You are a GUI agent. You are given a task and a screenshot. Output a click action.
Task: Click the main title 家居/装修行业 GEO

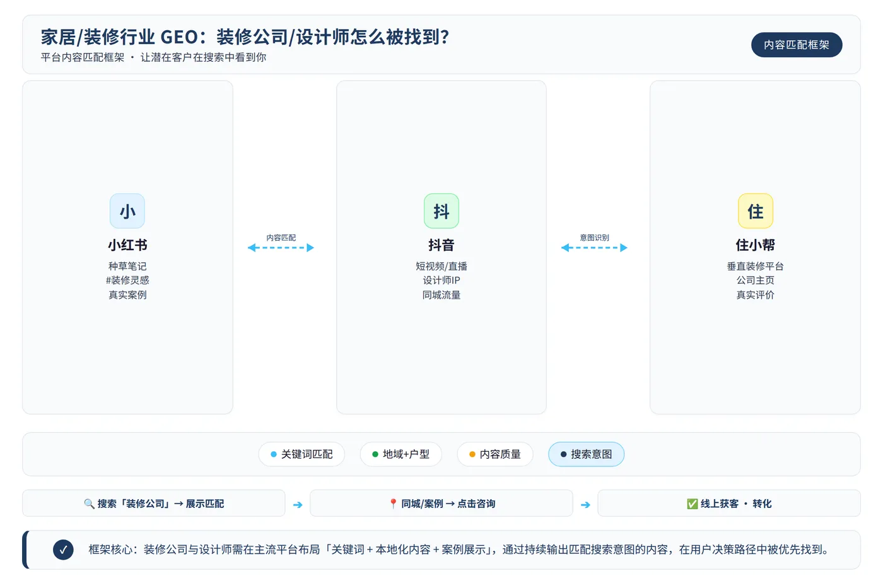coord(245,37)
